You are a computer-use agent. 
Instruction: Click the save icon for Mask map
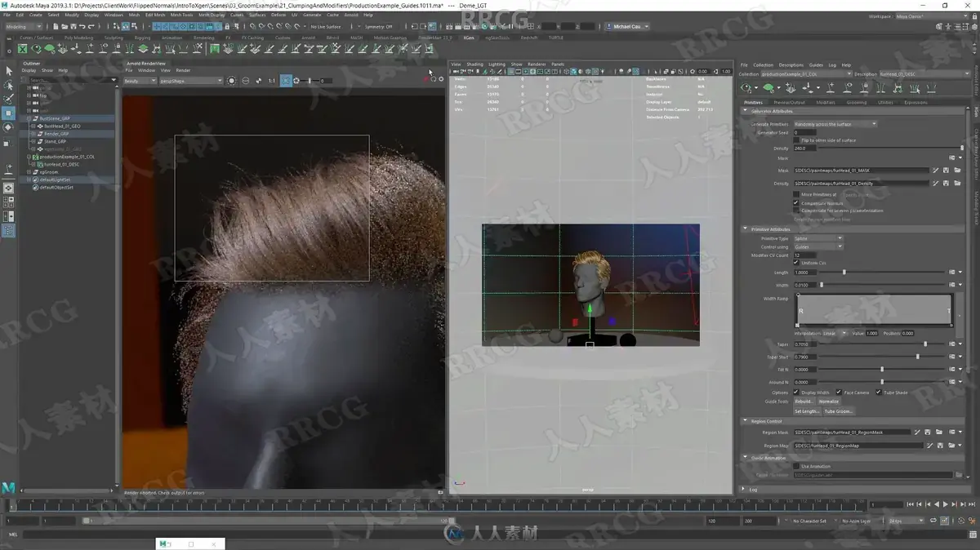[x=946, y=171]
